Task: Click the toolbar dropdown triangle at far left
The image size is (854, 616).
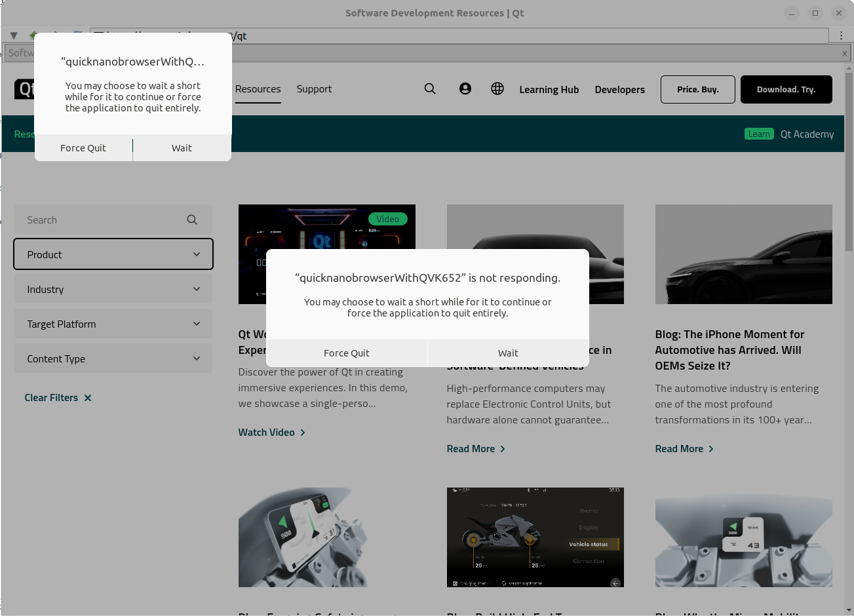Action: click(x=13, y=35)
